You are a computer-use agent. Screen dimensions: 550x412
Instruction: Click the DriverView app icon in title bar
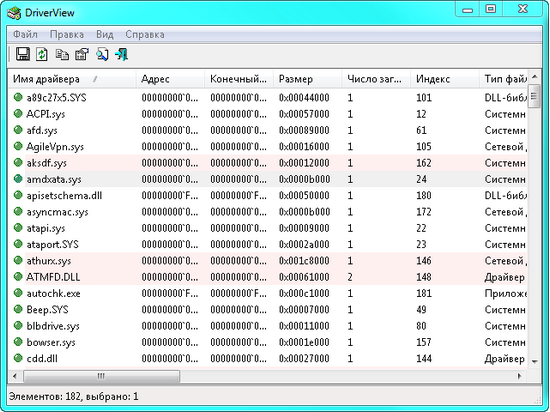click(x=14, y=13)
